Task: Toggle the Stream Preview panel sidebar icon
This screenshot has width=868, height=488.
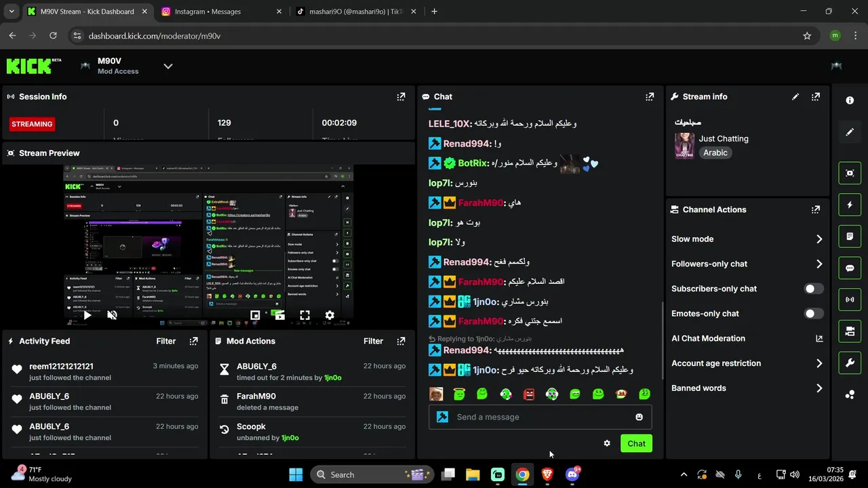Action: click(850, 173)
